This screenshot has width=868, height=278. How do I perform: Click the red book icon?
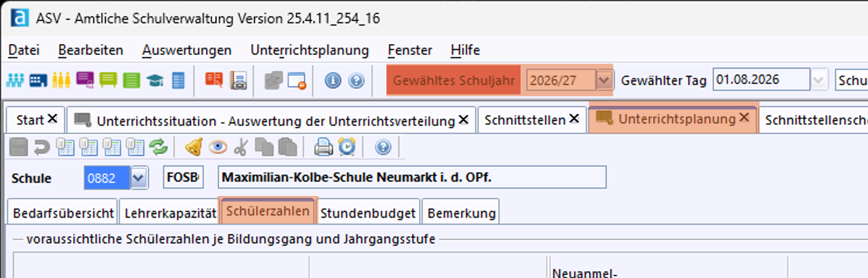pyautogui.click(x=214, y=81)
